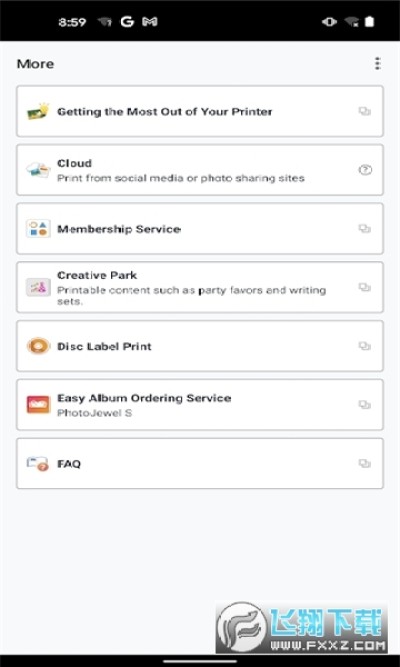Open external link icon for Disc Label Print

point(365,346)
